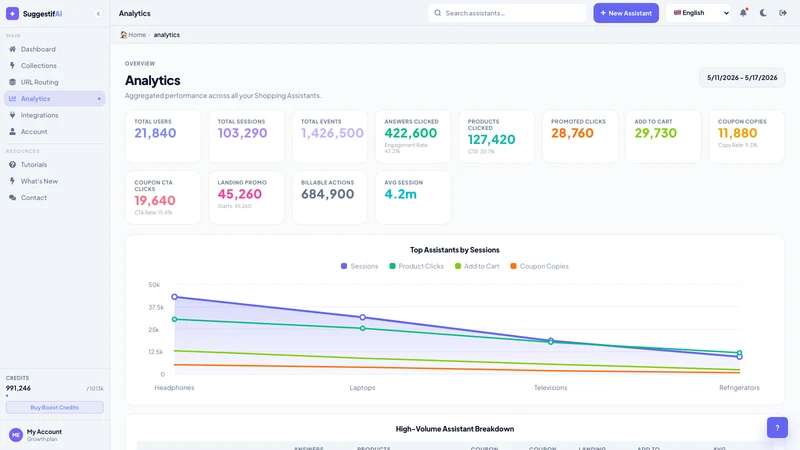Click the Tutorials question-mark icon
The width and height of the screenshot is (800, 450).
coord(12,165)
